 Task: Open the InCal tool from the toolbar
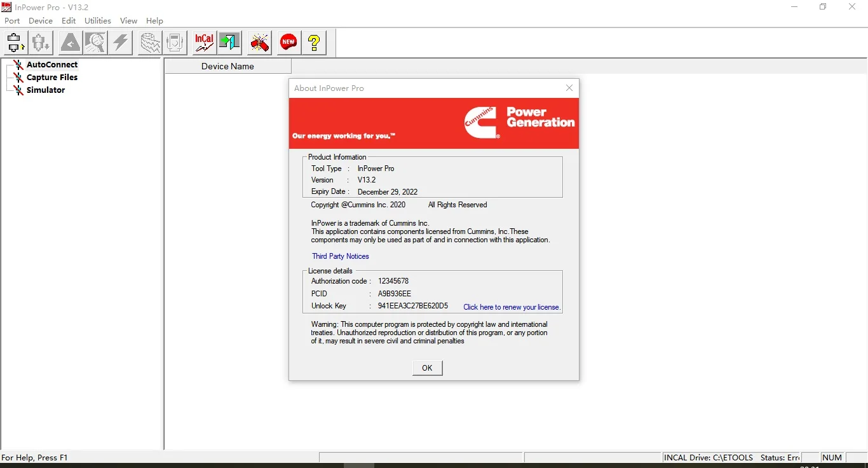coord(203,43)
